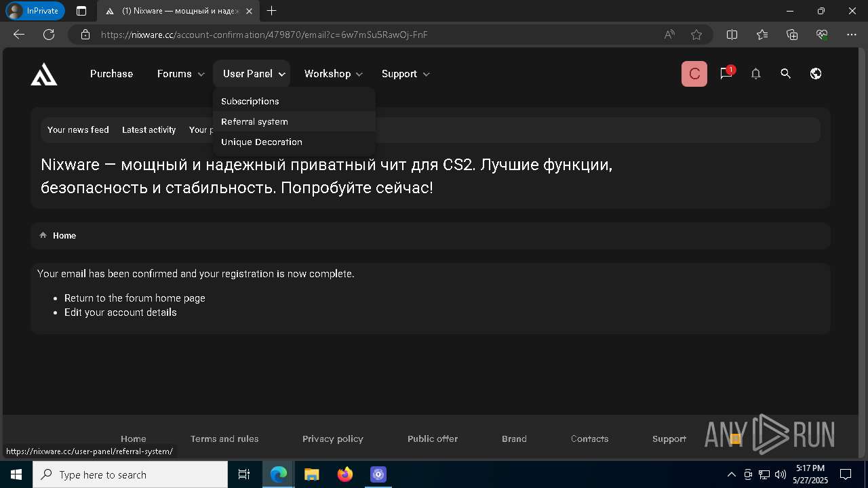Select Referral system menu entry
868x488 pixels.
pyautogui.click(x=294, y=121)
